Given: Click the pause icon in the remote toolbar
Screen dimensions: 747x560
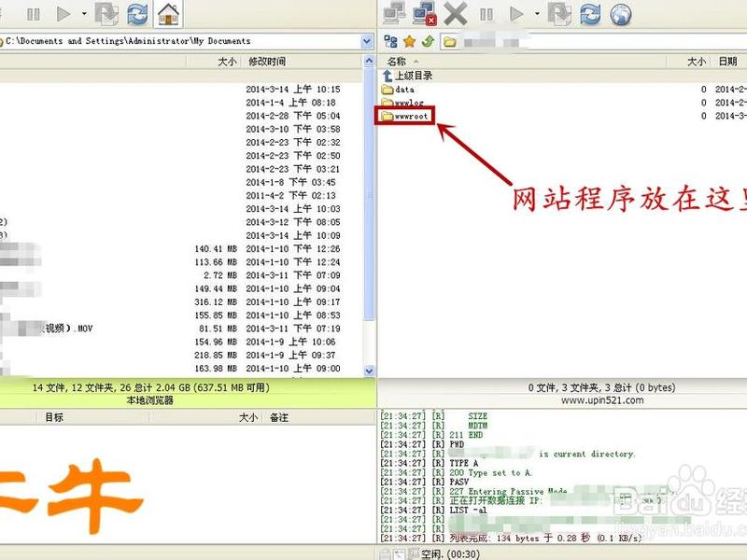Looking at the screenshot, I should (486, 14).
